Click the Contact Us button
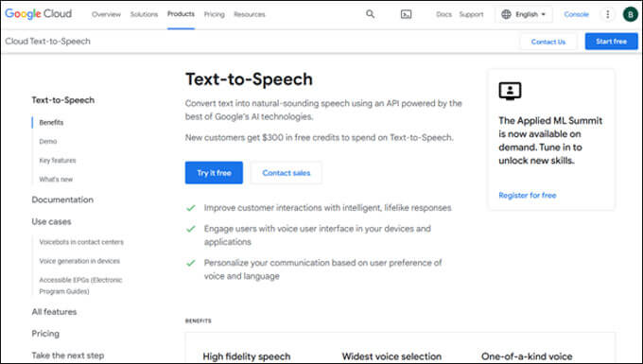 tap(548, 42)
